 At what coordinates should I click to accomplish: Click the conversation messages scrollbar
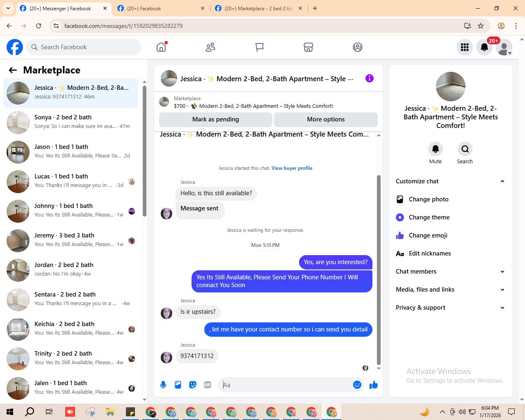point(379,270)
